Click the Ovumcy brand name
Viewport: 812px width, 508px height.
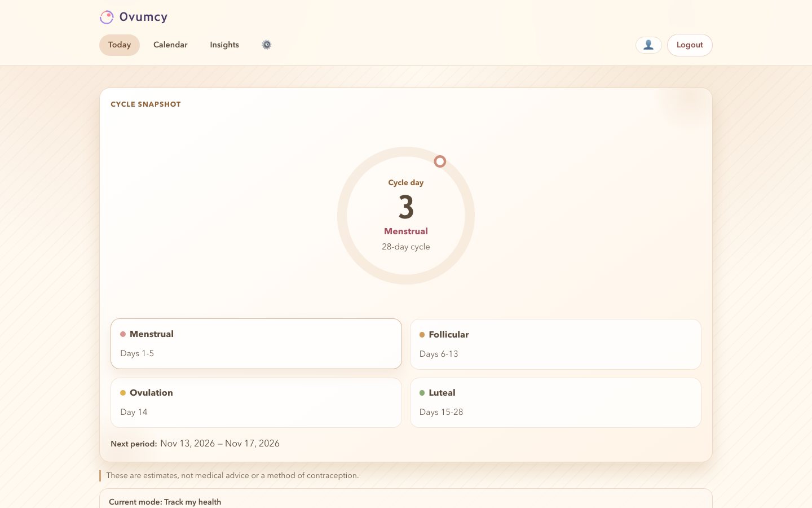click(x=143, y=17)
